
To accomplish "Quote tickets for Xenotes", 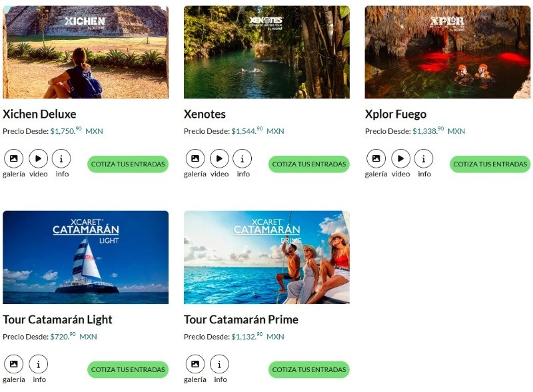I will [308, 164].
